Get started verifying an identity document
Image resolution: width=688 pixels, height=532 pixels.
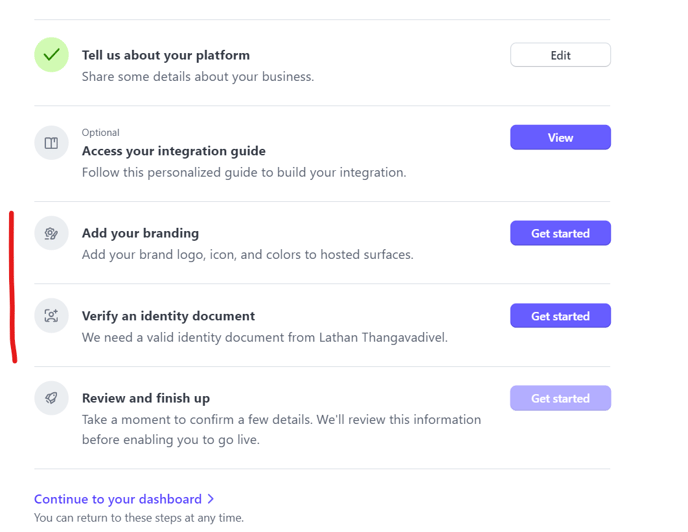[x=560, y=316]
